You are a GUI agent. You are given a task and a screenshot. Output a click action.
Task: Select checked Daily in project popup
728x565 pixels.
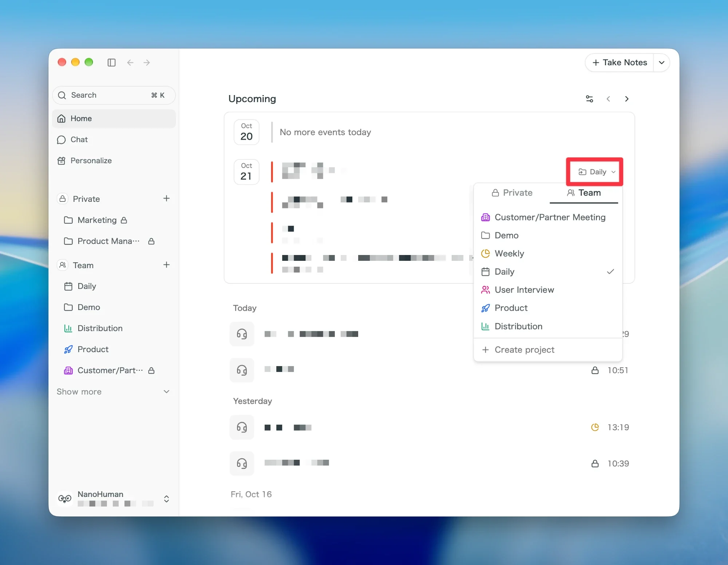point(548,272)
